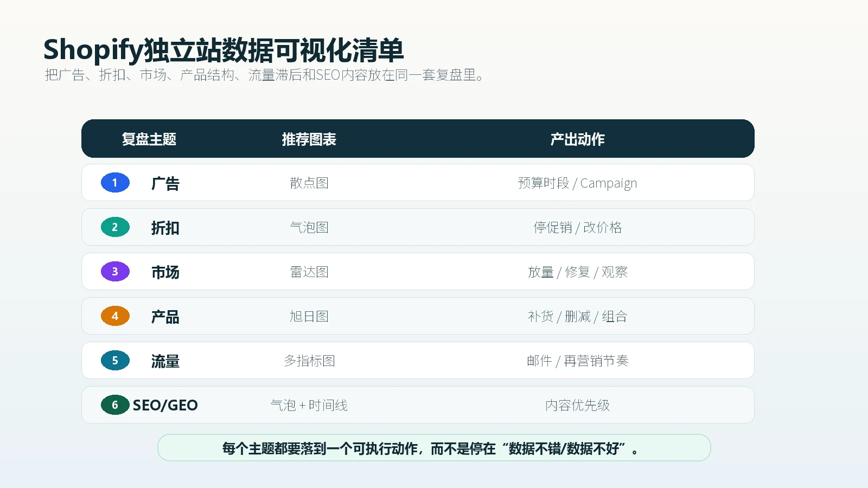Click the dark green number 6 badge
The height and width of the screenshot is (488, 868).
115,405
